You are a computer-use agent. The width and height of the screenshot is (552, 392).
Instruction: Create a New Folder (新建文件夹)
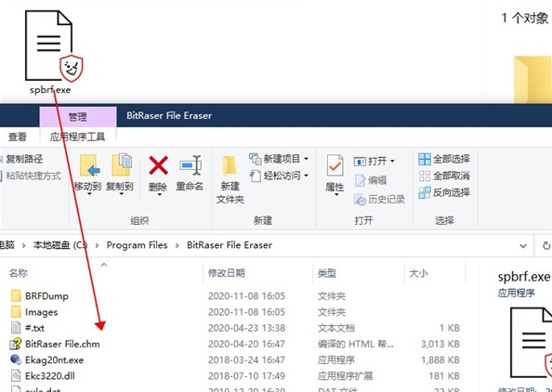tap(230, 179)
